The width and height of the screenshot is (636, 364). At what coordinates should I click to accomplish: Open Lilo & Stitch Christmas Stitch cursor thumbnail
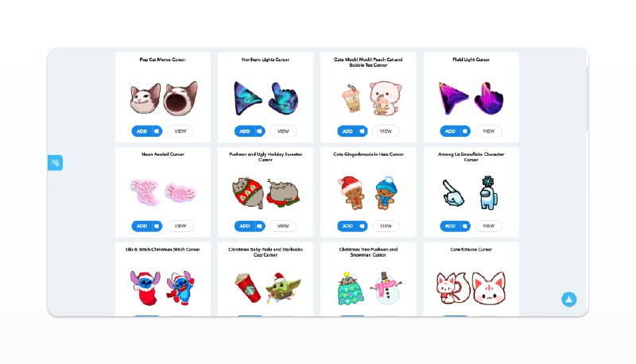click(163, 288)
